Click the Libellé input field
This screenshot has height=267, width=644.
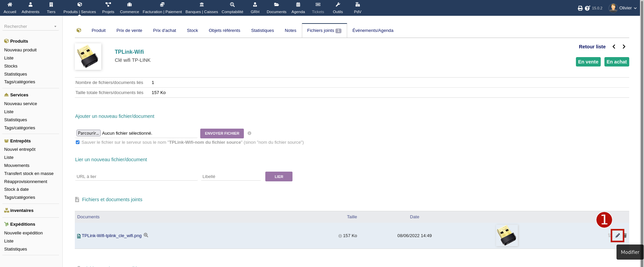[x=231, y=177]
